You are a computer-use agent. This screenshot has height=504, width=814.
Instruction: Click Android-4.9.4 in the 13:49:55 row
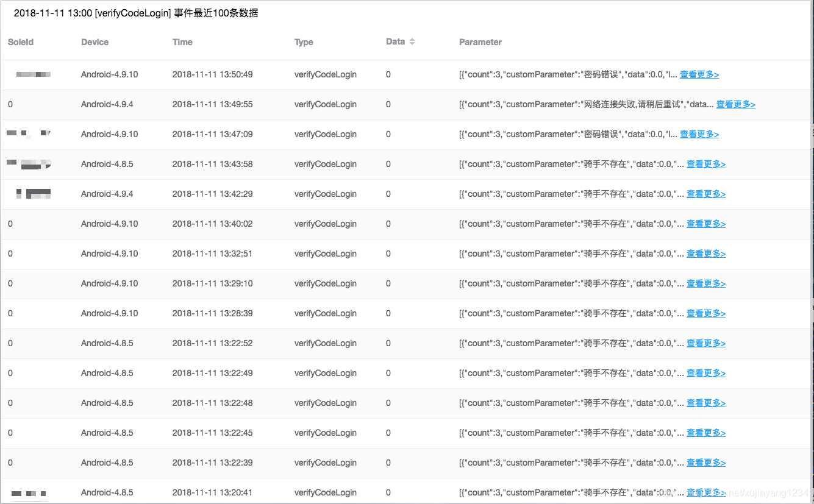107,104
